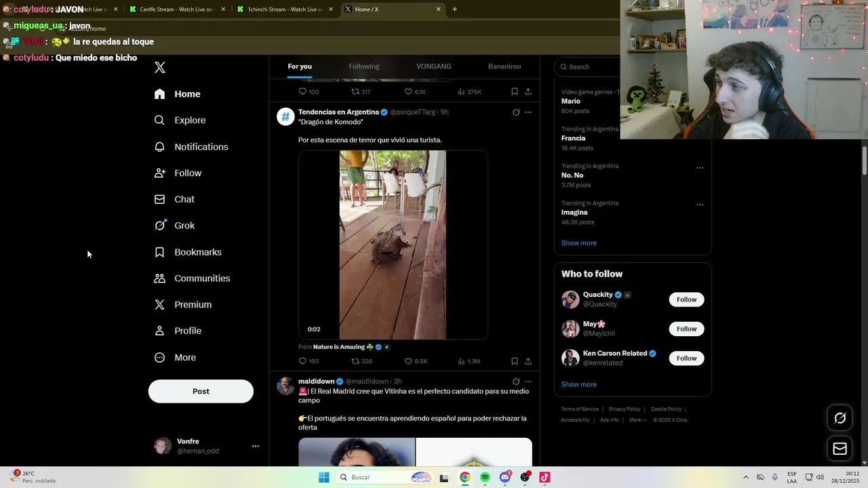Open Terms of Service link
The width and height of the screenshot is (868, 488).
pyautogui.click(x=580, y=409)
